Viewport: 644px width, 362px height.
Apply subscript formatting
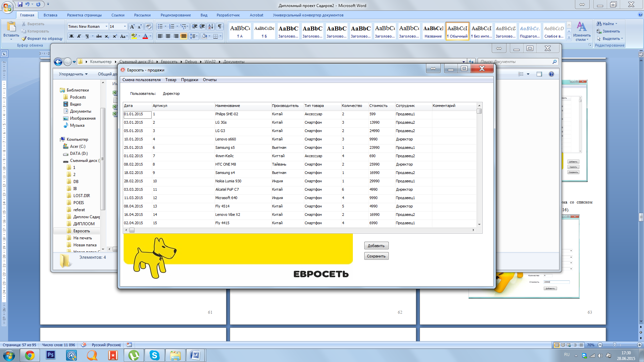(x=107, y=36)
